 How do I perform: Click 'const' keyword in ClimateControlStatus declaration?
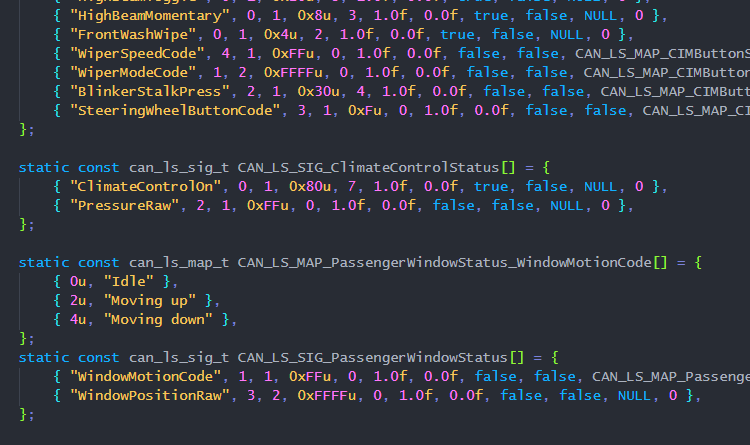pos(99,168)
